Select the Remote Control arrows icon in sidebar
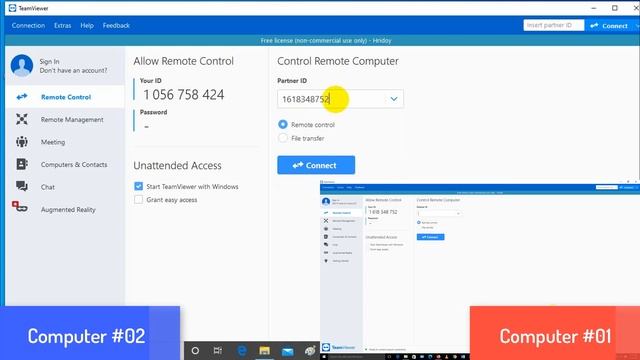 point(22,97)
